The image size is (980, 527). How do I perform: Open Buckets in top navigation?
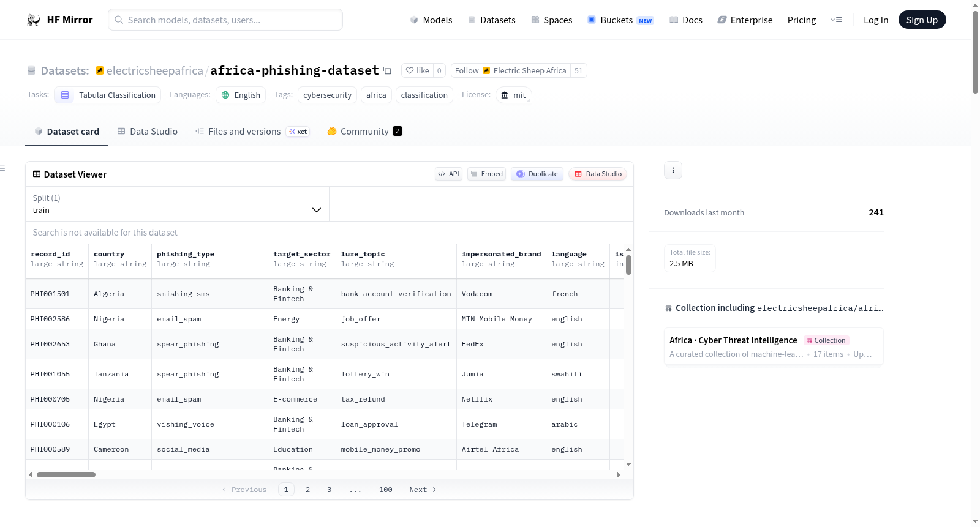620,20
